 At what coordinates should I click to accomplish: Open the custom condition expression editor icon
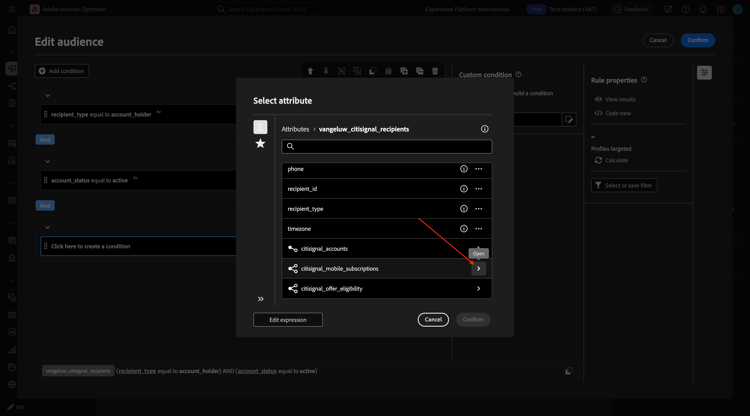(569, 120)
